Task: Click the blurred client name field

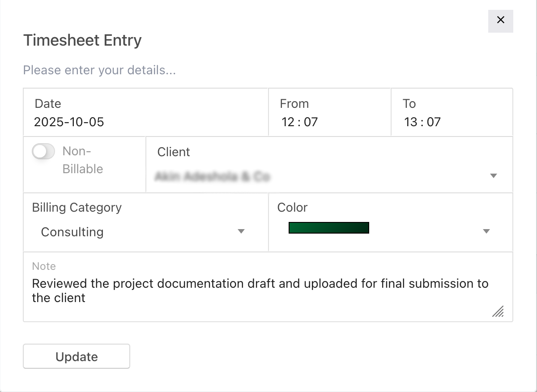Action: 212,177
